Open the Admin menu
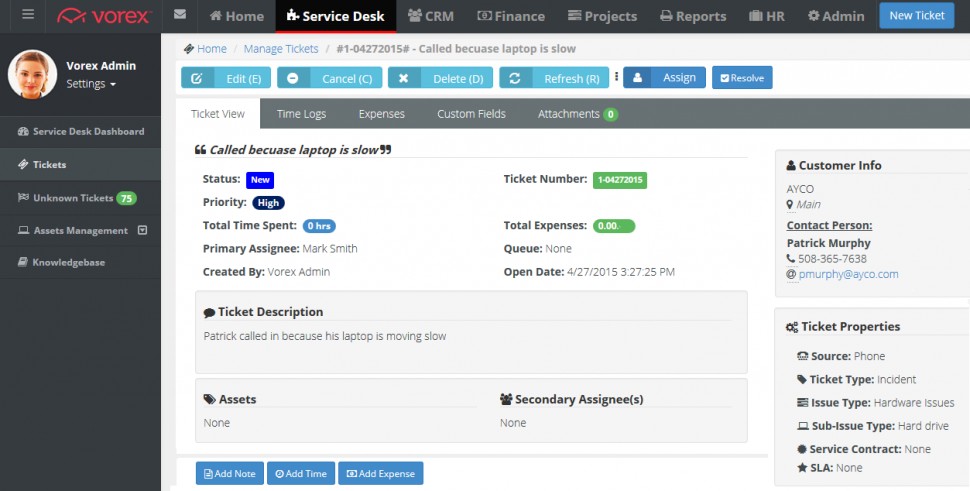Viewport: 970px width, 491px height. tap(836, 16)
